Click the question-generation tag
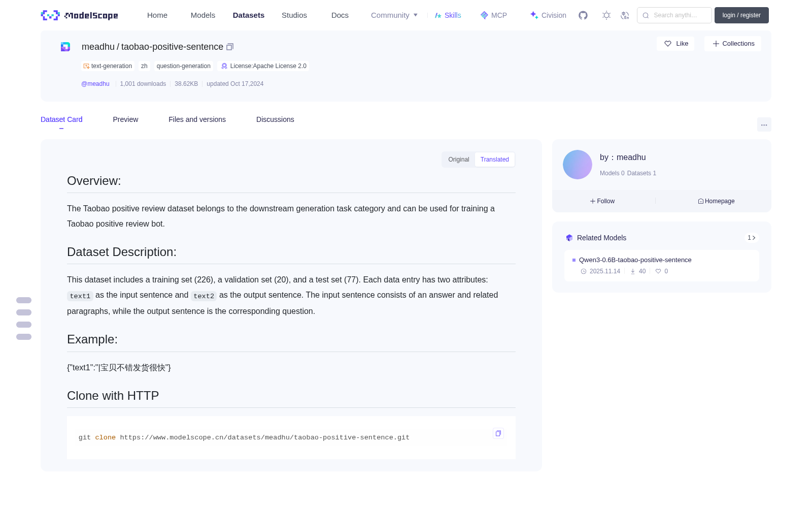This screenshot has width=812, height=508. (183, 66)
